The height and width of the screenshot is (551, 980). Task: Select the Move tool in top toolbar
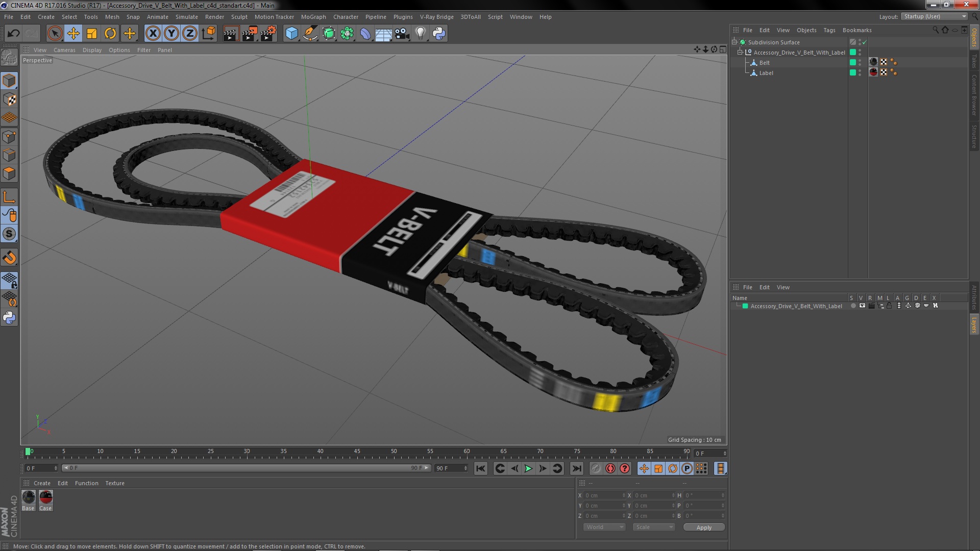[x=73, y=34]
